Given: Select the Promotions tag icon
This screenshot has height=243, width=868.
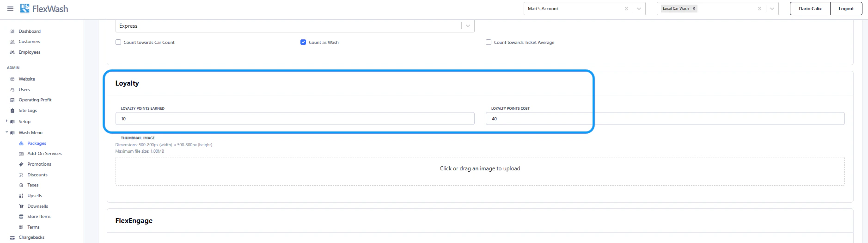Looking at the screenshot, I should pos(21,164).
